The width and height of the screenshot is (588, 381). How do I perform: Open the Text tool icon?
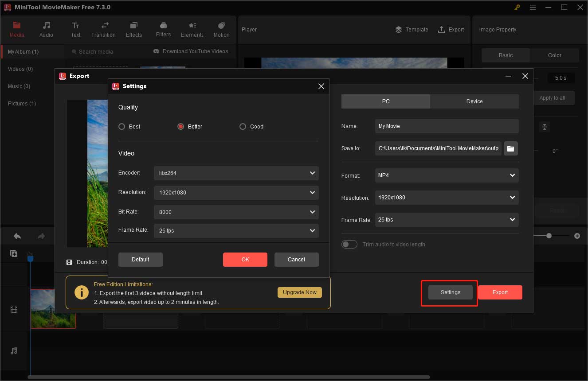pyautogui.click(x=75, y=25)
